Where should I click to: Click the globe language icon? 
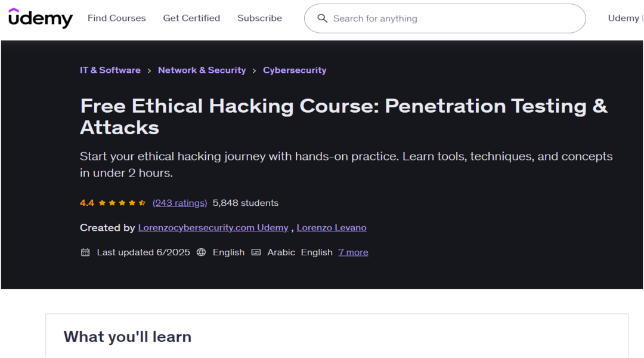202,252
